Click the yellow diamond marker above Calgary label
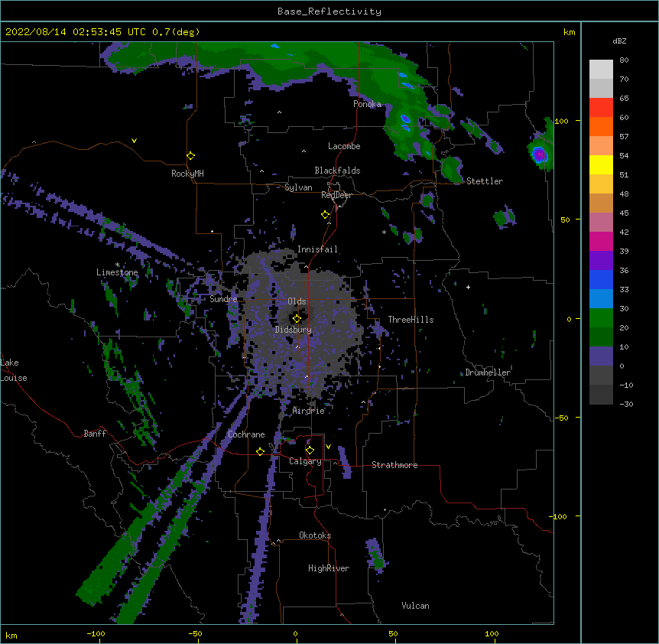Screen dimensions: 659x644 coord(310,450)
